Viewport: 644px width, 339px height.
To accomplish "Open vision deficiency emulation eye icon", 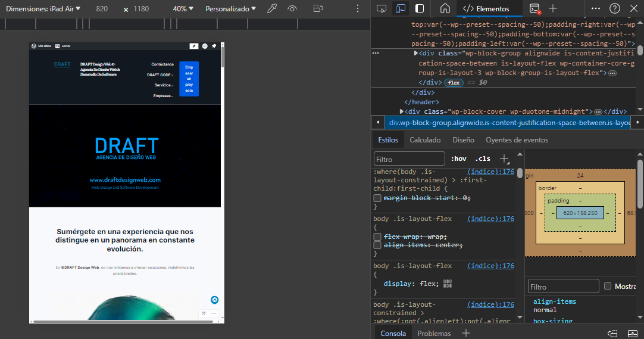I will [x=292, y=9].
